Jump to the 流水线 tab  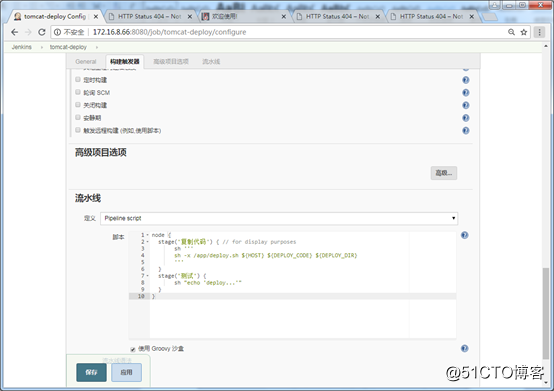pyautogui.click(x=211, y=61)
